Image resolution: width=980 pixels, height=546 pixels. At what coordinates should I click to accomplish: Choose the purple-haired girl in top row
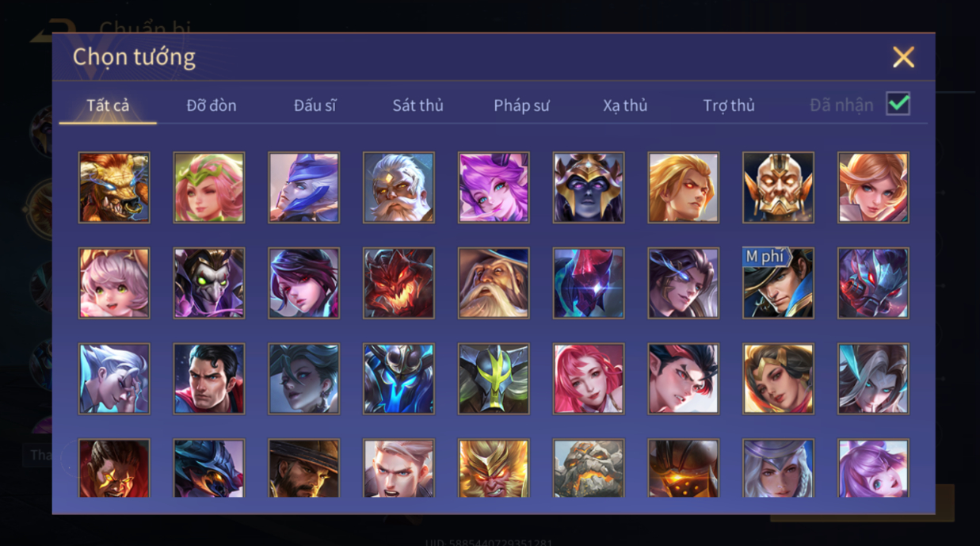click(494, 188)
